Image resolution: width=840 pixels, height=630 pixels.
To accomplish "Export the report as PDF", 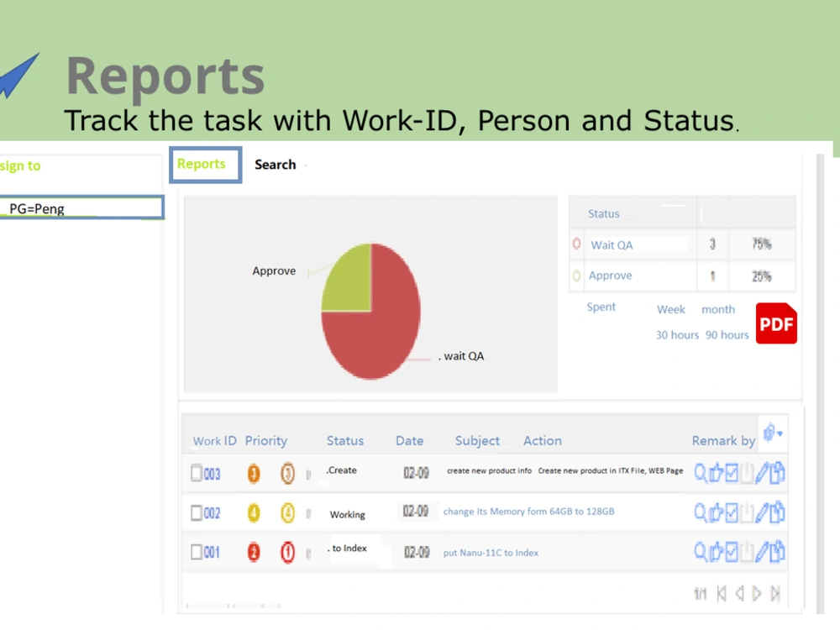I will click(775, 324).
